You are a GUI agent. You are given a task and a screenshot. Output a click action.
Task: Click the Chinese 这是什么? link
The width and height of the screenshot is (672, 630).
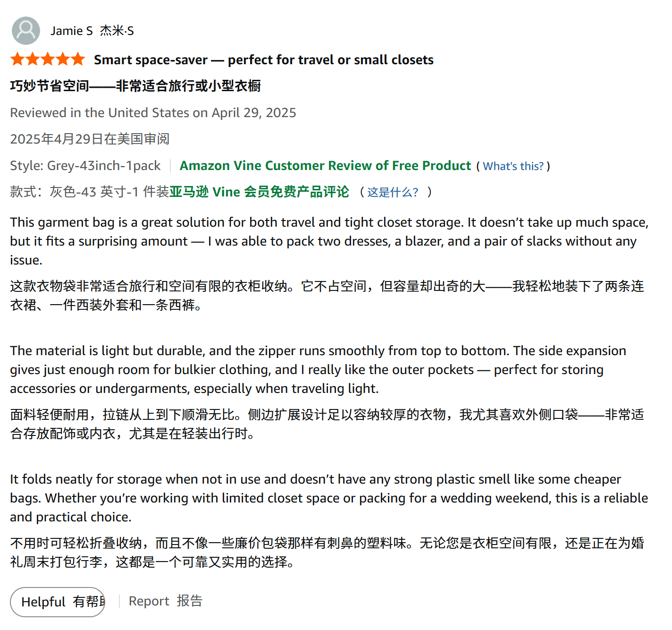(x=393, y=192)
